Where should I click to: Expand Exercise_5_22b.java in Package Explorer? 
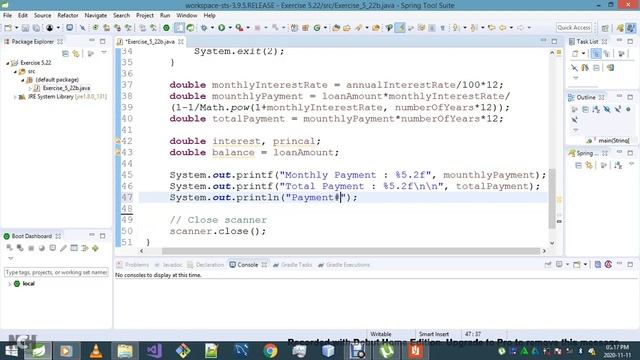pyautogui.click(x=30, y=88)
